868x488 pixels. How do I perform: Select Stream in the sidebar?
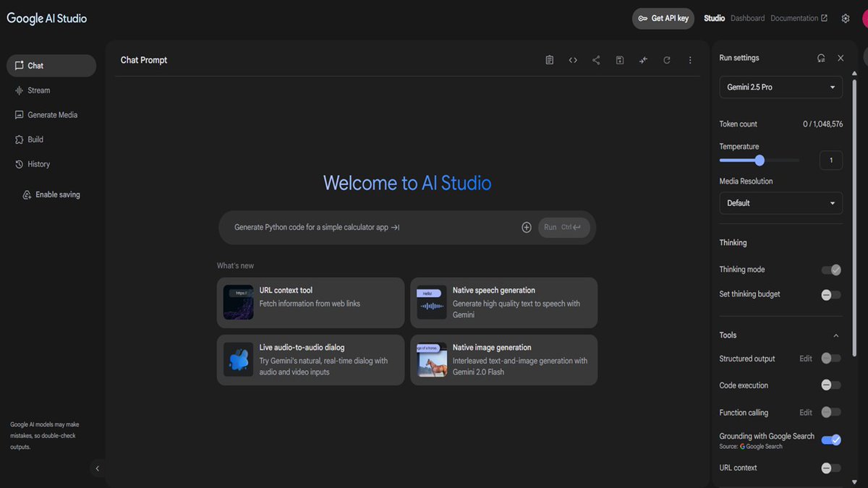pyautogui.click(x=51, y=90)
